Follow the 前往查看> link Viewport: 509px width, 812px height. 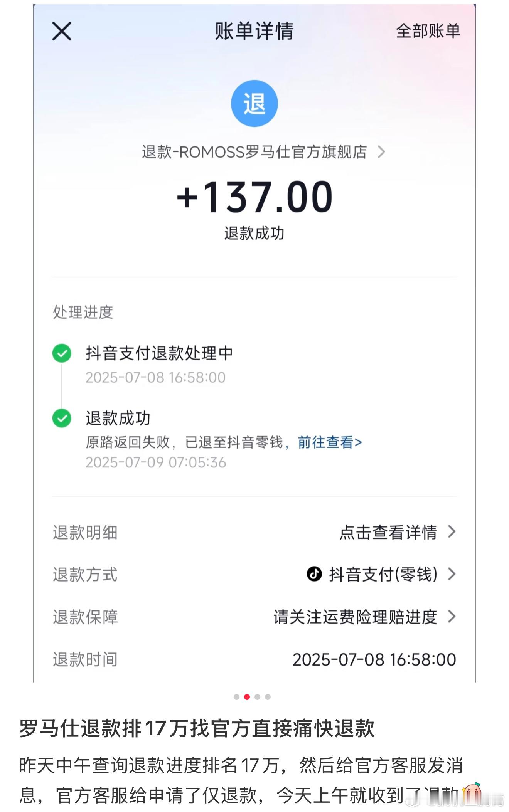(x=330, y=442)
